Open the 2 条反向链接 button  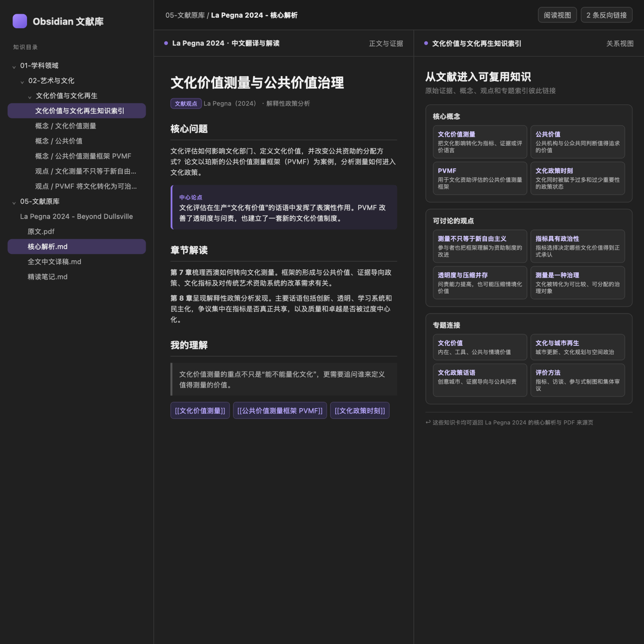tap(606, 15)
